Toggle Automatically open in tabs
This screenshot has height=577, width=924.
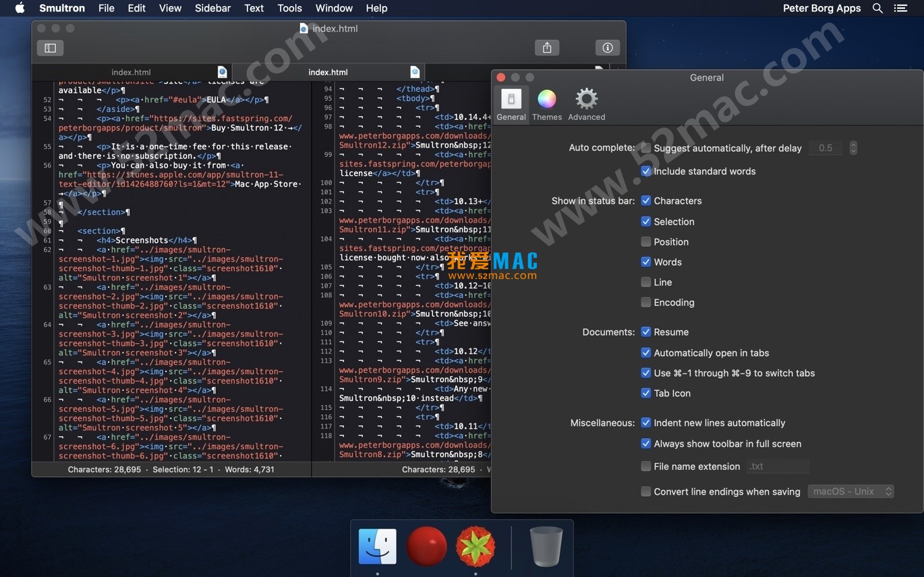point(645,353)
